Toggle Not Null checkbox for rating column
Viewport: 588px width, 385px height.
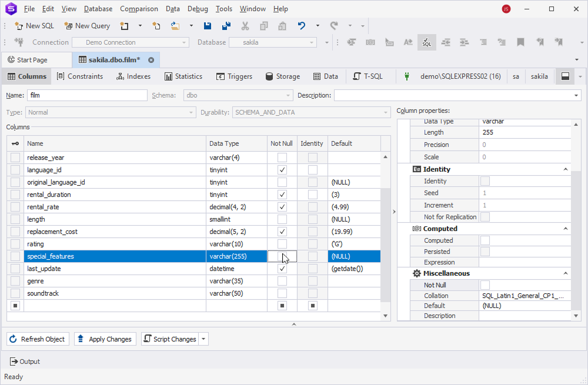[x=282, y=244]
